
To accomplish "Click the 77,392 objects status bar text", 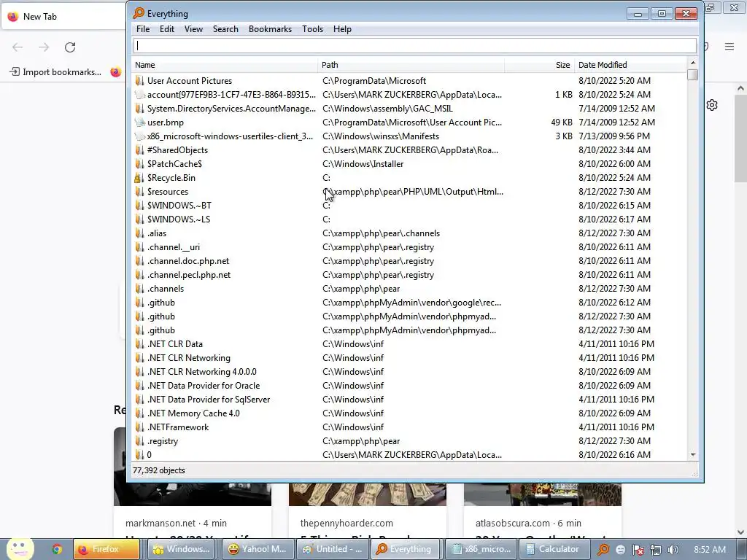I will [158, 470].
